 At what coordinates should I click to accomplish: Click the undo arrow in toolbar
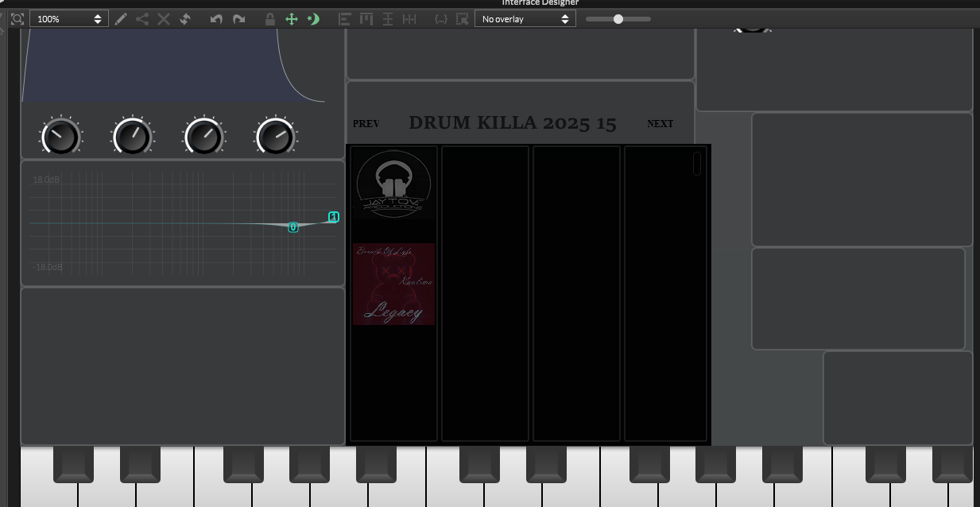(216, 18)
